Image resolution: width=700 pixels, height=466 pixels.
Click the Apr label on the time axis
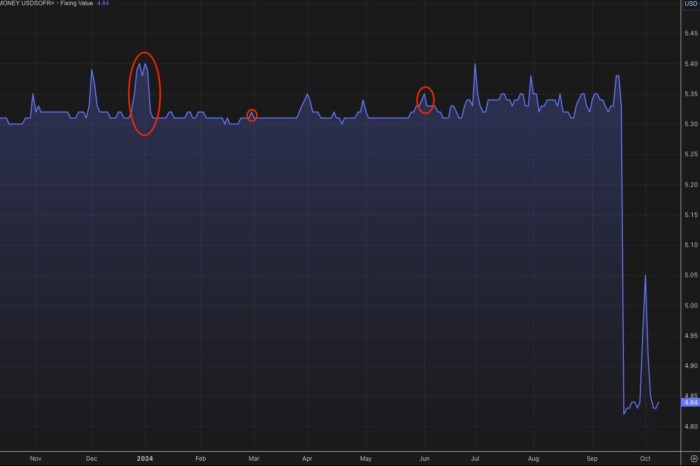[306, 456]
